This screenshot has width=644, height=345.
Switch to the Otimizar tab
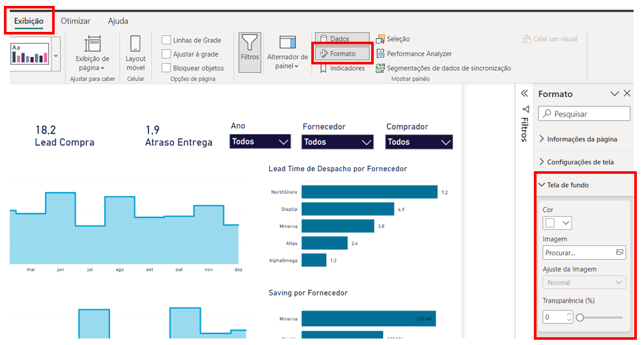tap(76, 21)
